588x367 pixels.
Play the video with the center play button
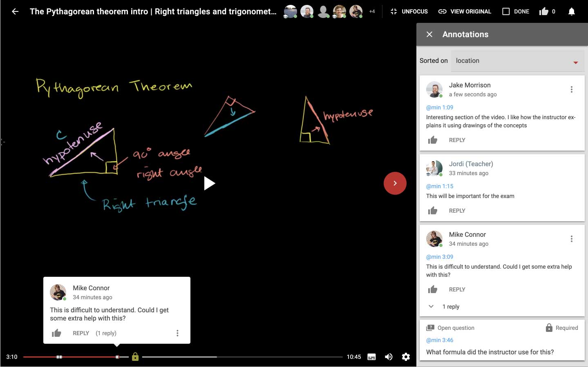[x=209, y=183]
